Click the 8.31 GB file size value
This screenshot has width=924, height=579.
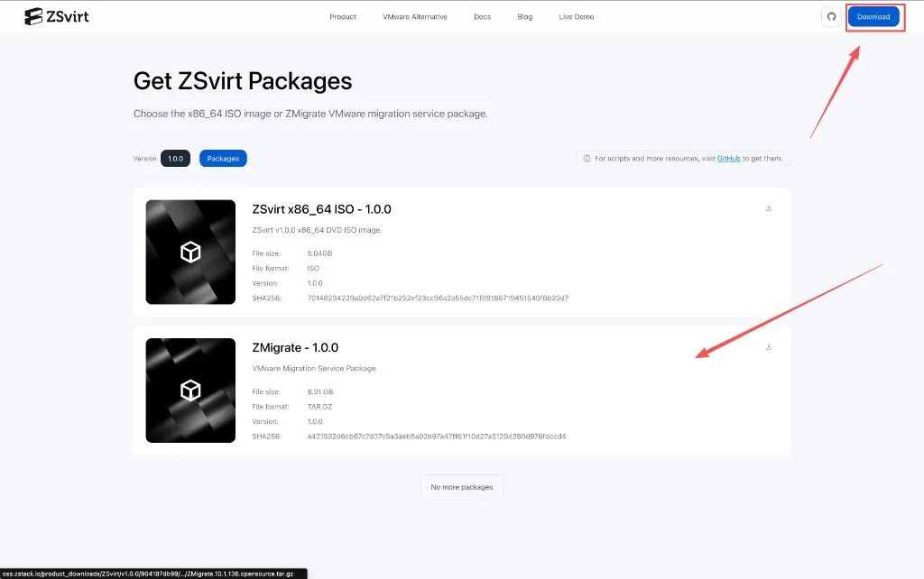(320, 391)
